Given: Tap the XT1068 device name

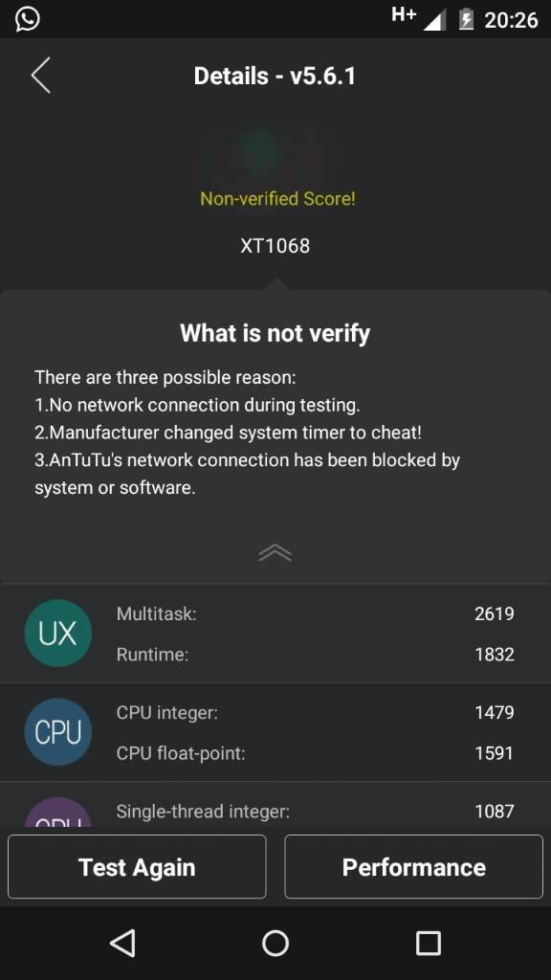Looking at the screenshot, I should tap(275, 246).
